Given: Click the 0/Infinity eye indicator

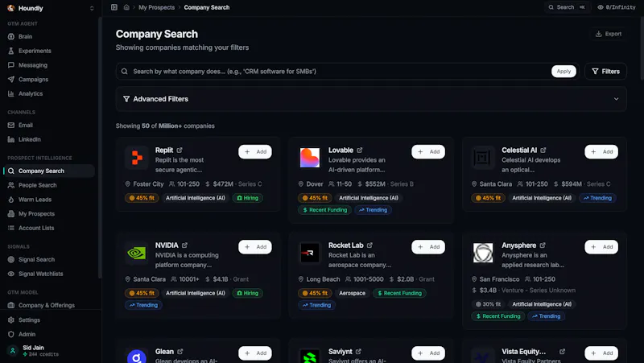Looking at the screenshot, I should [x=616, y=7].
